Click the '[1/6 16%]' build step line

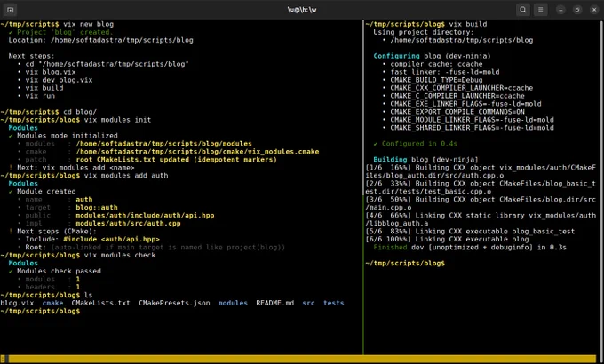click(481, 171)
